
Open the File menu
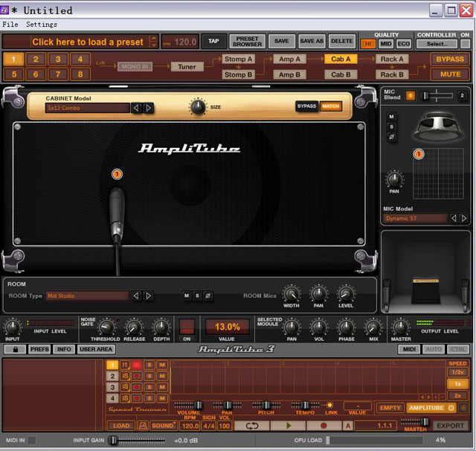tap(10, 25)
